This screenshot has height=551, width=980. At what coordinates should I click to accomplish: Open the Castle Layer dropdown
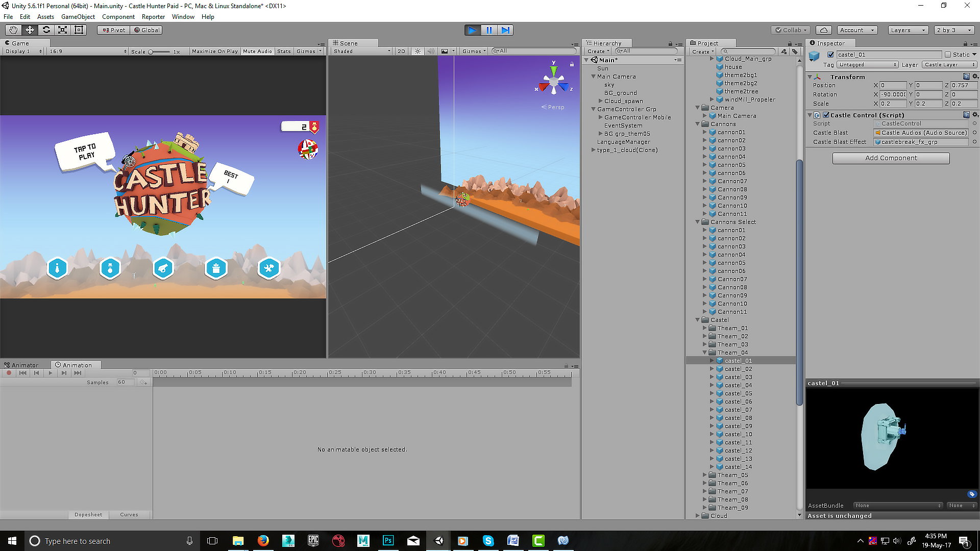[x=949, y=65]
